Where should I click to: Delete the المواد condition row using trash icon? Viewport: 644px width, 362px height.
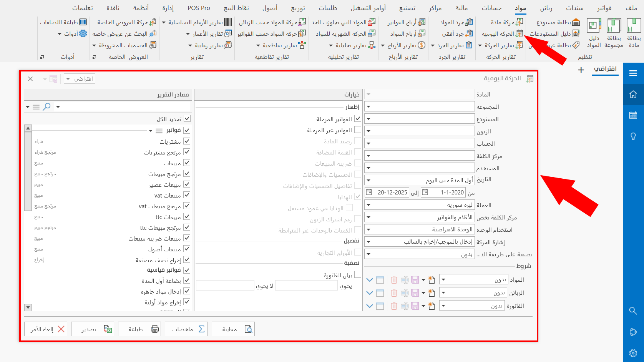click(394, 280)
